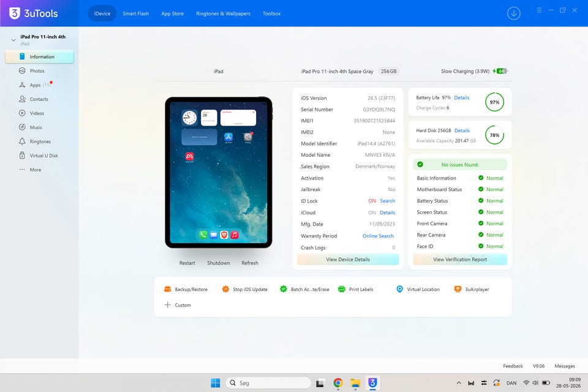Viewport: 588px width, 392px height.
Task: Click Restart under device preview
Action: pos(187,263)
